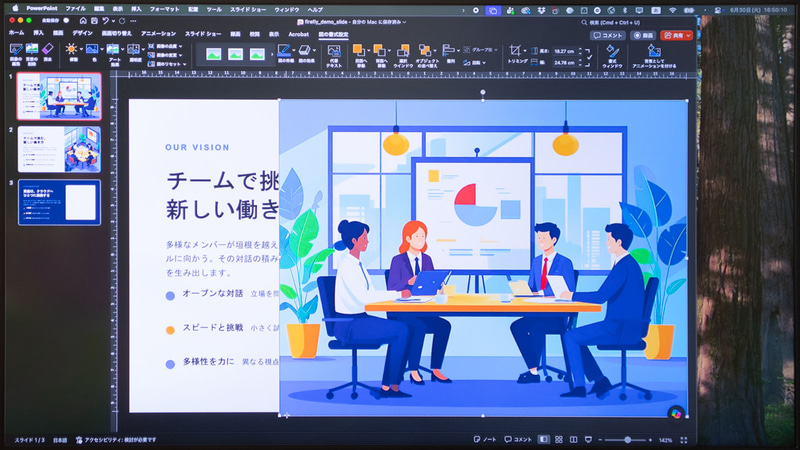Open the Alt Text (代替テキスト) icon
This screenshot has height=450, width=800.
[x=334, y=51]
